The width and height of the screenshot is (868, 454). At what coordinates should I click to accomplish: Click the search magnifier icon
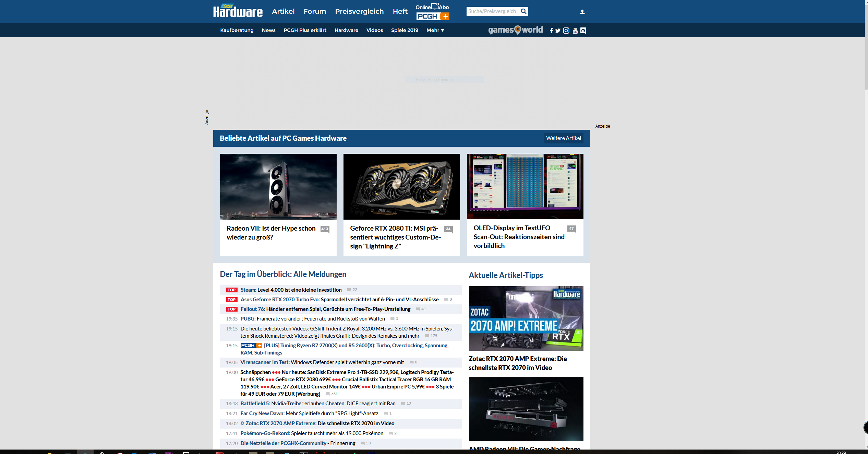click(x=523, y=11)
